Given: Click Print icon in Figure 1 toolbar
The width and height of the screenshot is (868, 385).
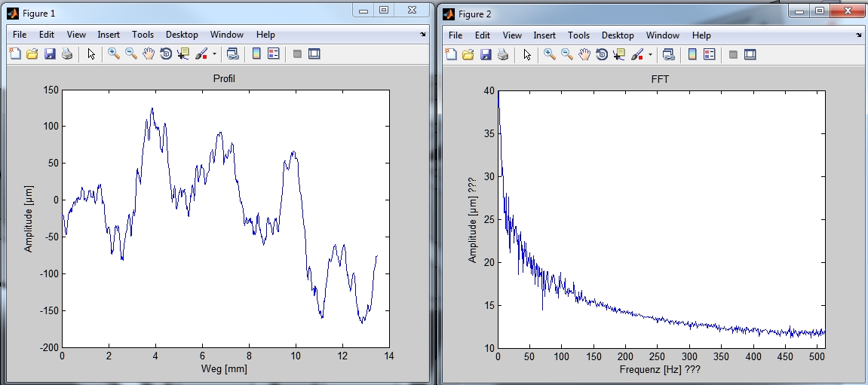Looking at the screenshot, I should tap(67, 54).
